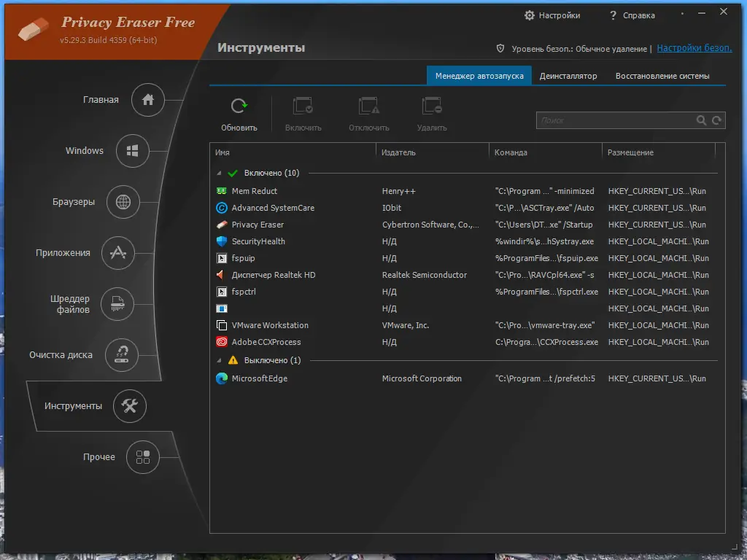
Task: Click the version build text
Action: 108,40
